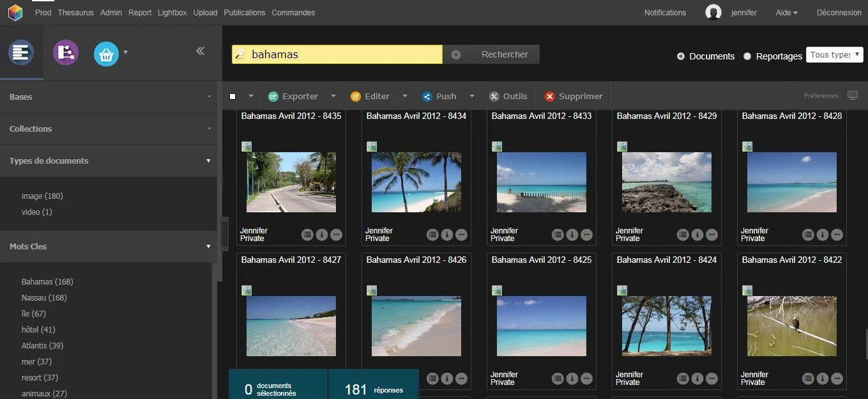Select the Documents radio button
The image size is (868, 399).
click(x=681, y=56)
